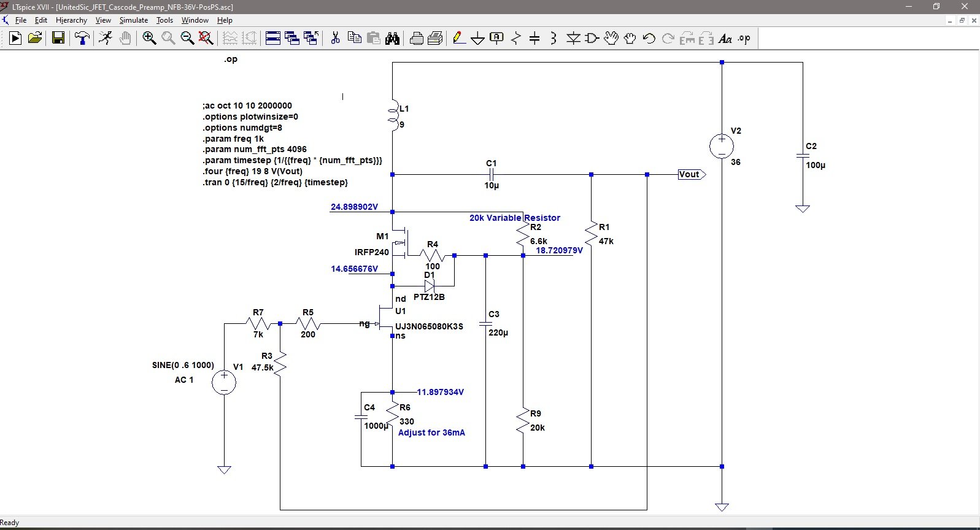The image size is (980, 530).
Task: Click the 'IRFP240' MOSFET model name
Action: pyautogui.click(x=372, y=252)
